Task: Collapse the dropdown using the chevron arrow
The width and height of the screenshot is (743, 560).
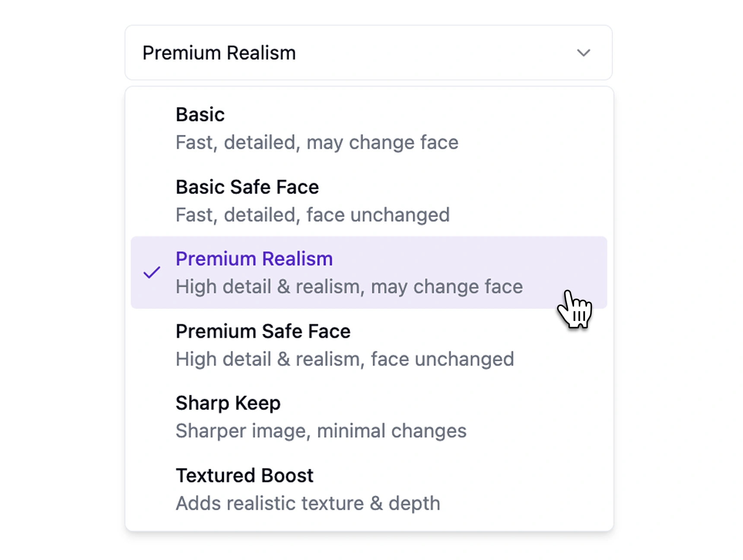Action: point(584,53)
